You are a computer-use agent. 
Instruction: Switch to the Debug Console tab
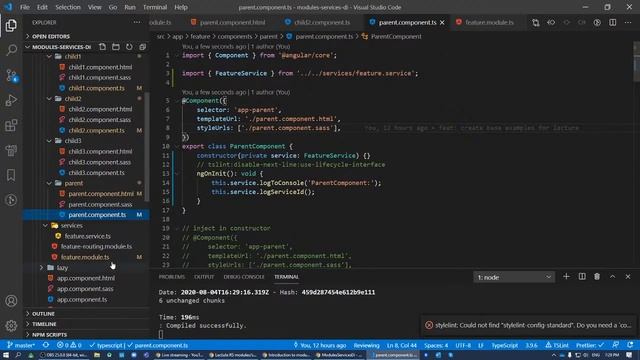244,277
